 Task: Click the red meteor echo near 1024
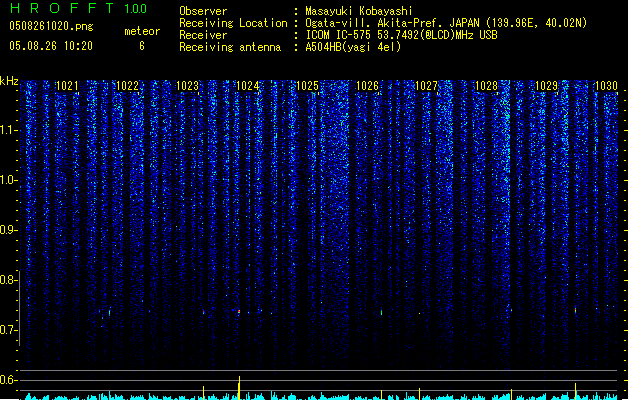click(239, 311)
